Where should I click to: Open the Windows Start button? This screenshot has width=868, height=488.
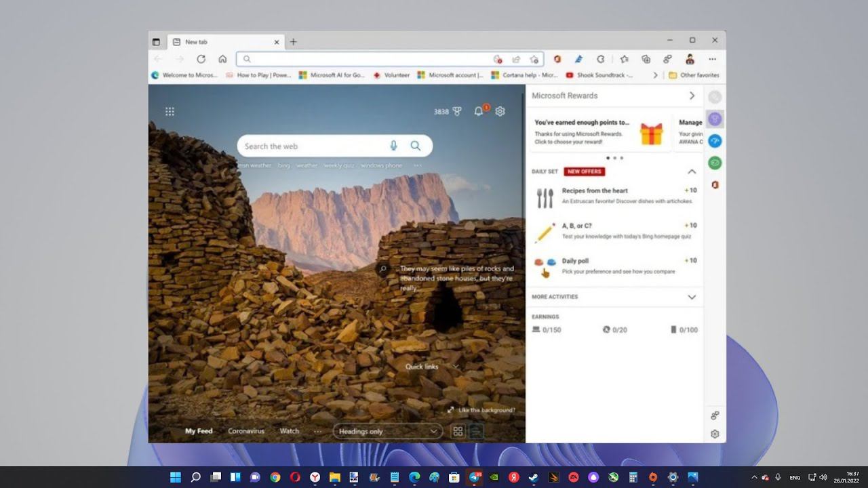pyautogui.click(x=176, y=477)
